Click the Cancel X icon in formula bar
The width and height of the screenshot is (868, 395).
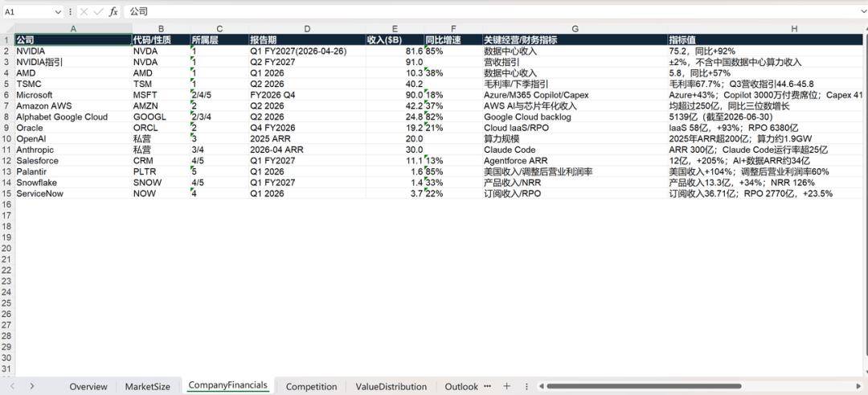point(84,11)
